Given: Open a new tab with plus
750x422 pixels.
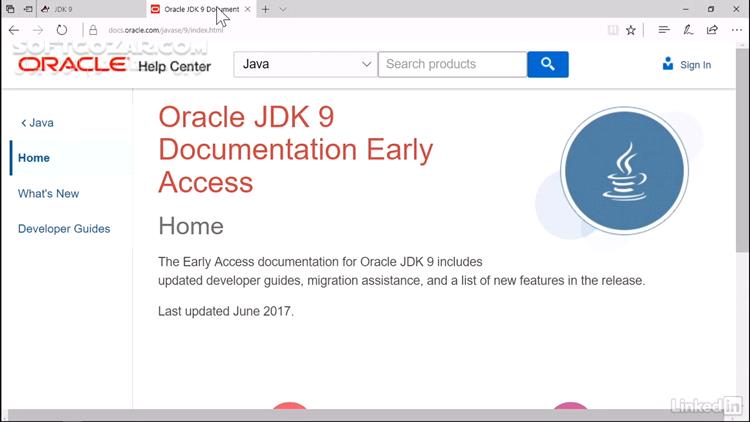Looking at the screenshot, I should [x=265, y=9].
